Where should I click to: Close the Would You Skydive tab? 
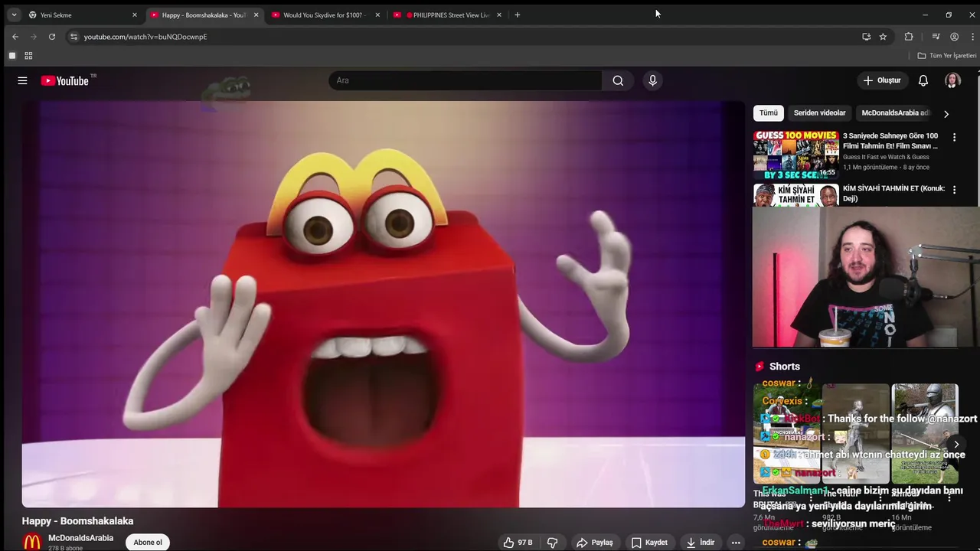point(377,15)
